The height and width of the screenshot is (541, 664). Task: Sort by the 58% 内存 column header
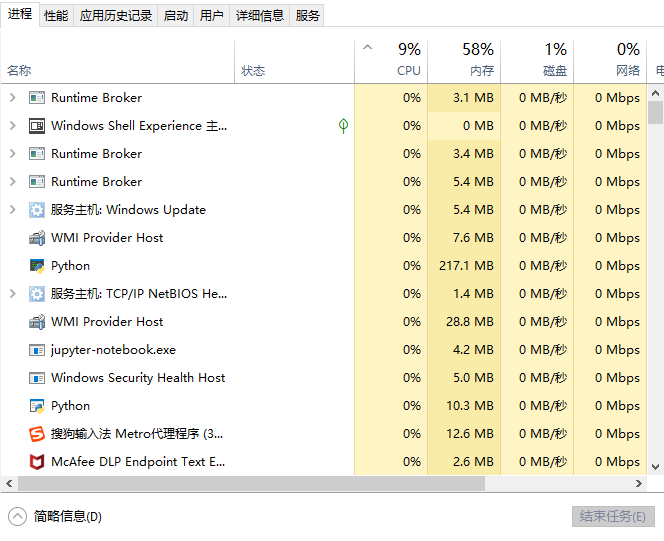464,62
